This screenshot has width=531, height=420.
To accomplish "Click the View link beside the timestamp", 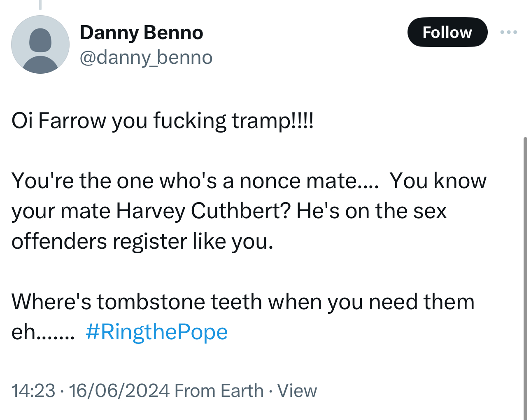I will (x=297, y=390).
